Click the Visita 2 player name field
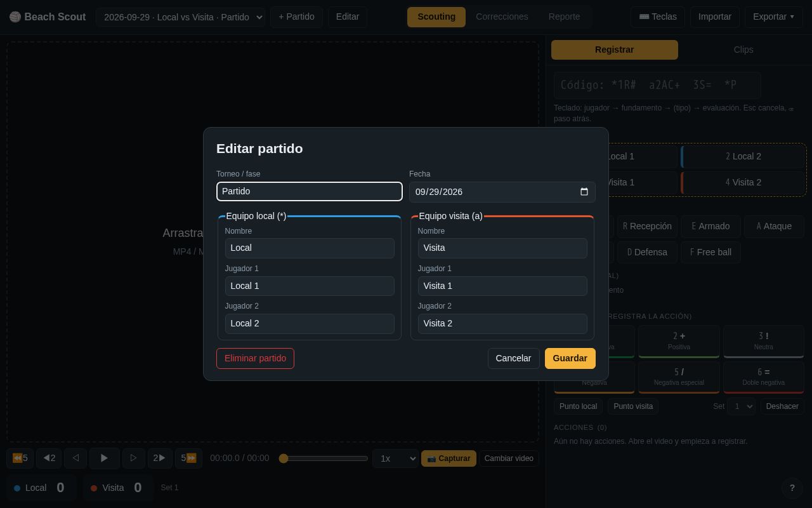Viewport: 812px width, 508px height. pyautogui.click(x=502, y=323)
